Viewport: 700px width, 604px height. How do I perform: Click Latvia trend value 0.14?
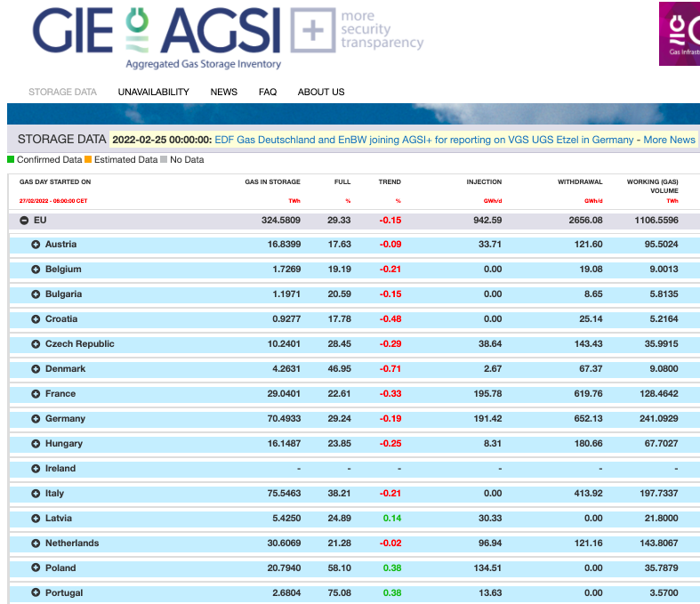pos(392,519)
